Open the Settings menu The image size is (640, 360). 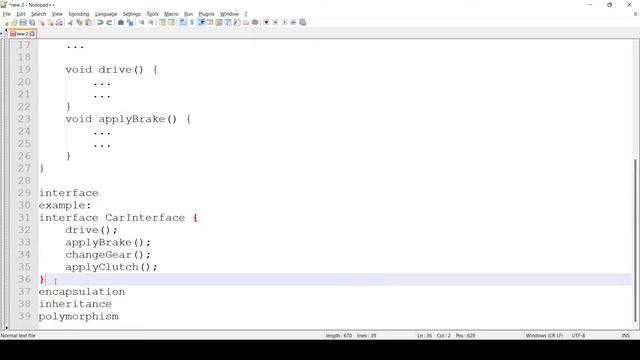(x=131, y=14)
